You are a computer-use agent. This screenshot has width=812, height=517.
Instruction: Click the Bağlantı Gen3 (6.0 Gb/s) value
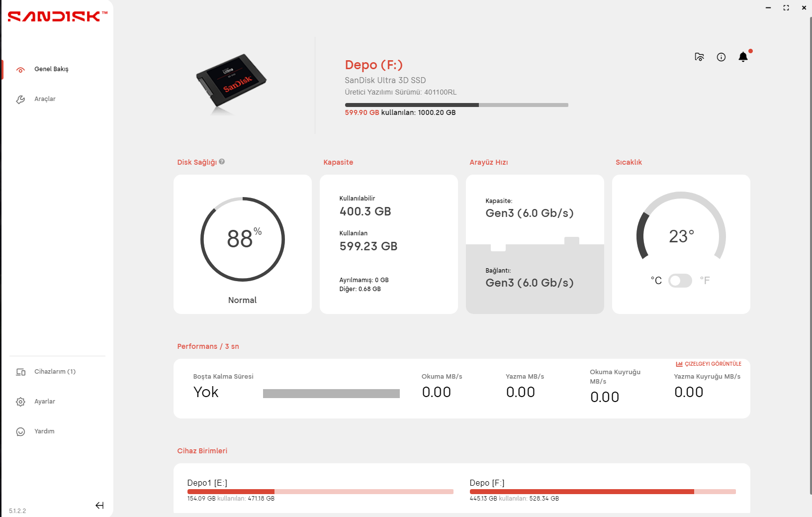[530, 283]
